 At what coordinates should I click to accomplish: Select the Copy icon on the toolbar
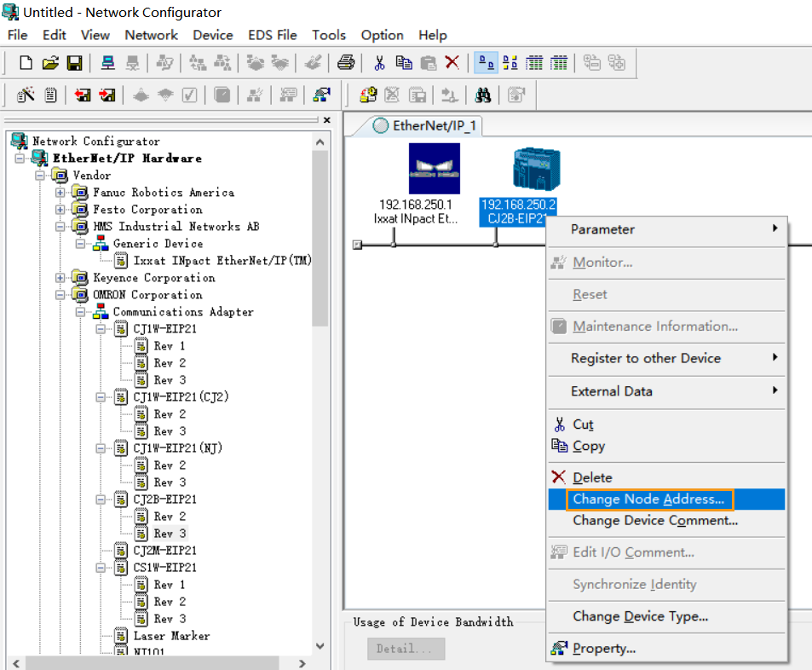coord(405,62)
